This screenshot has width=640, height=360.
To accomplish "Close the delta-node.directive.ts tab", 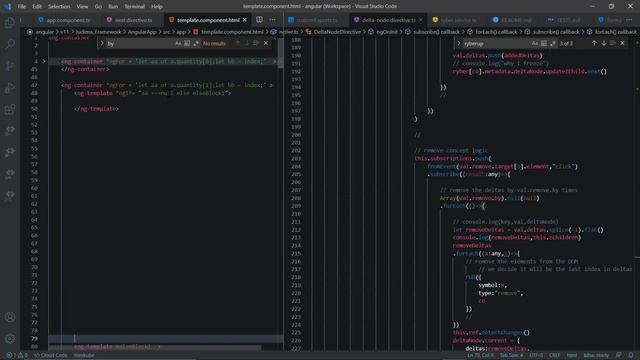I will point(421,20).
